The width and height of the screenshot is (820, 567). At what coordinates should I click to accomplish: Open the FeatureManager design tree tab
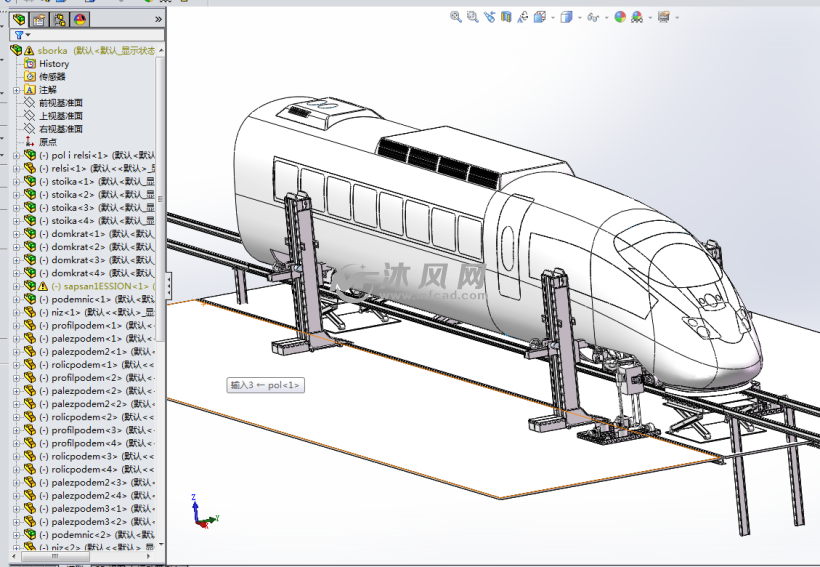[x=19, y=19]
